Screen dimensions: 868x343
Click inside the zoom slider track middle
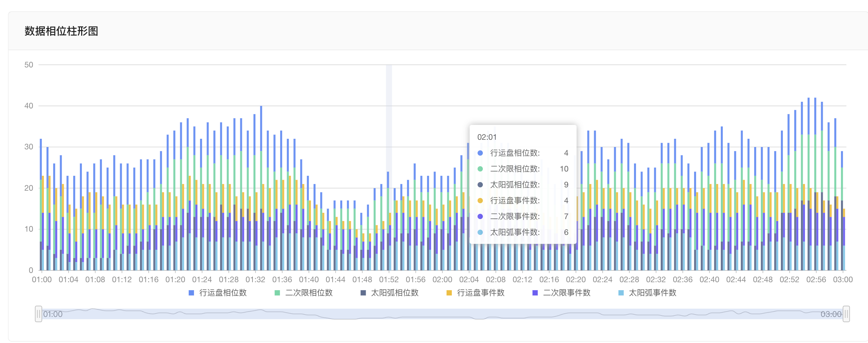point(442,314)
